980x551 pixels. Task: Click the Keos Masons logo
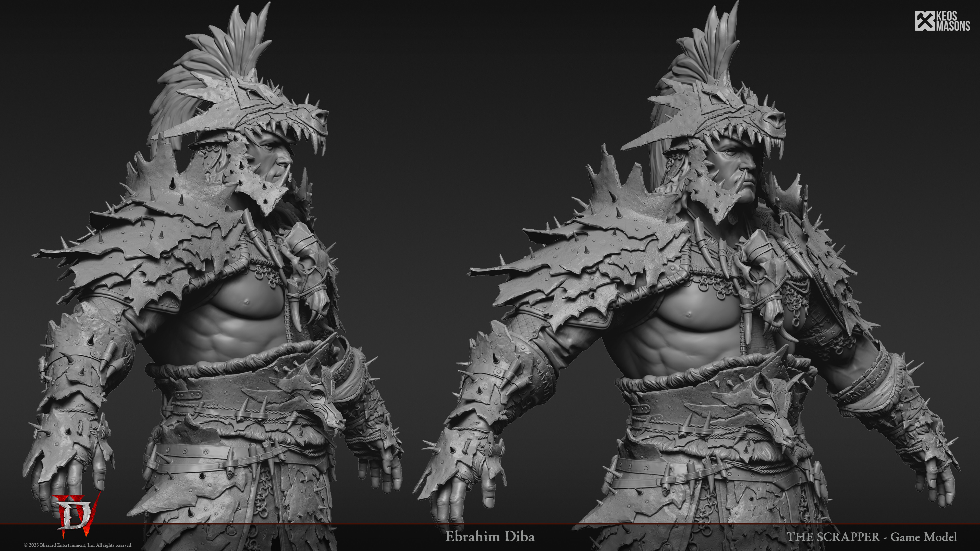pyautogui.click(x=942, y=21)
